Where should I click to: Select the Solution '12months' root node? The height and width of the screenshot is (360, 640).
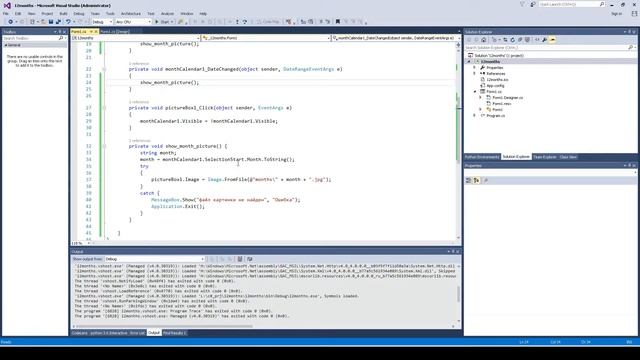pos(499,56)
